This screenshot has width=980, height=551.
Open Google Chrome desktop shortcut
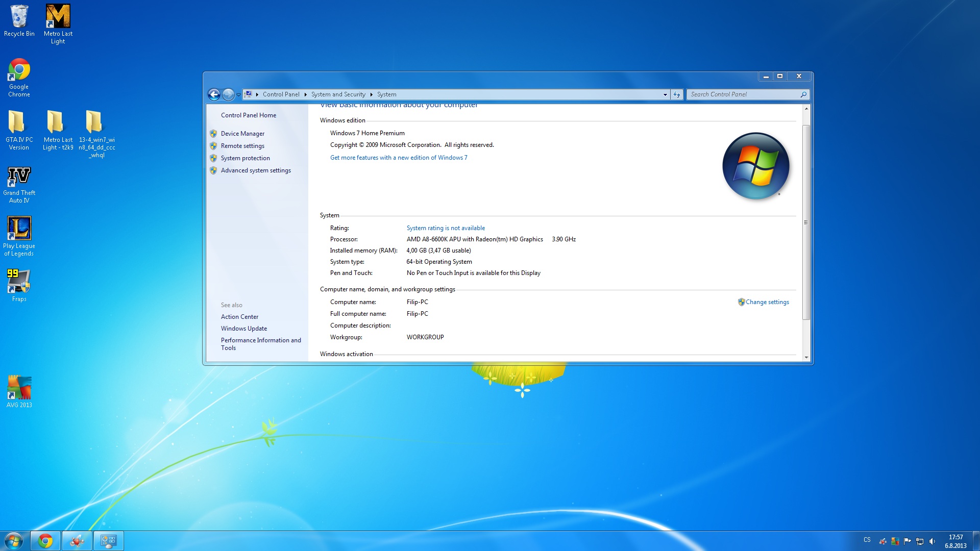pyautogui.click(x=19, y=78)
